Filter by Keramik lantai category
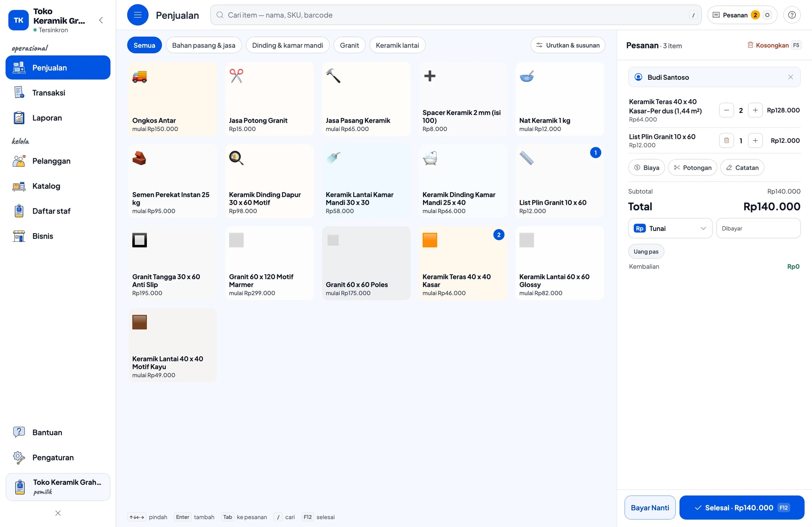 coord(397,45)
